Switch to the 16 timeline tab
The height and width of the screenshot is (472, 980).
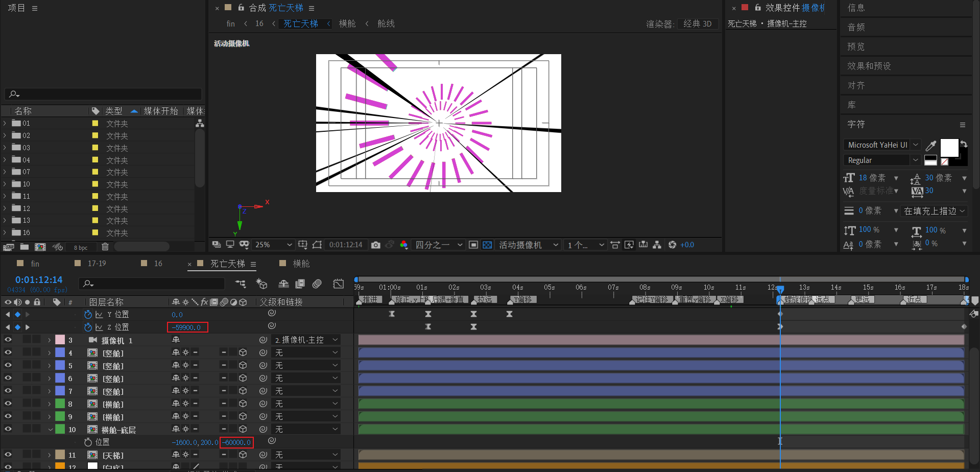coord(158,264)
